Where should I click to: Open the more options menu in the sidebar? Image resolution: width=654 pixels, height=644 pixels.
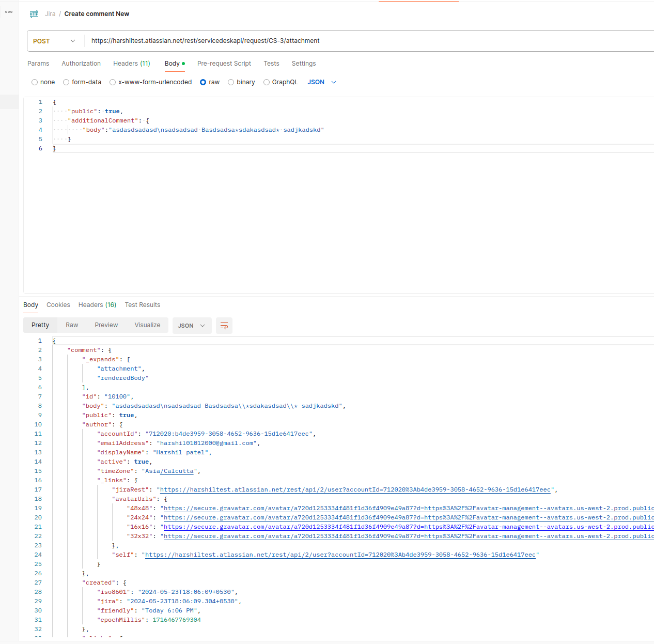9,12
